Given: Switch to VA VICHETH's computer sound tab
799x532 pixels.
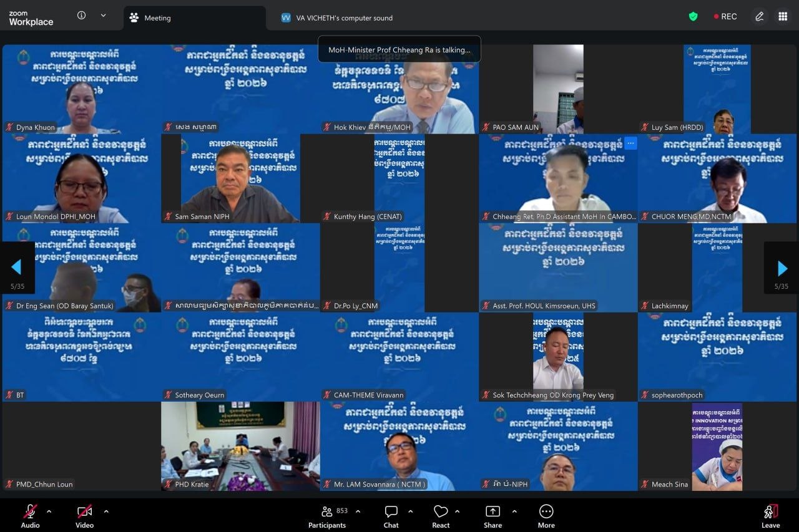Looking at the screenshot, I should pyautogui.click(x=337, y=18).
